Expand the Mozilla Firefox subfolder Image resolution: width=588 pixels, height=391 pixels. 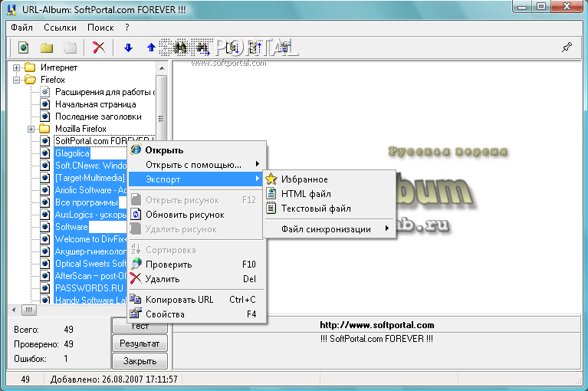(31, 129)
